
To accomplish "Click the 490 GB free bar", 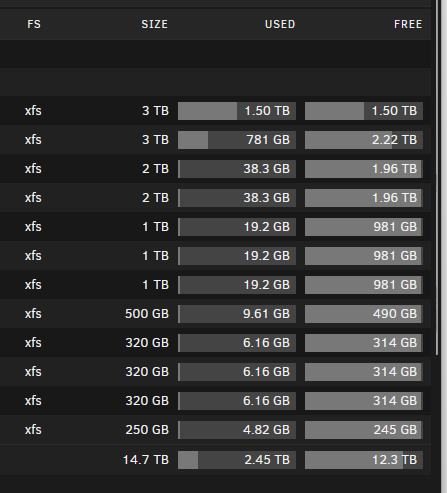I will [364, 314].
